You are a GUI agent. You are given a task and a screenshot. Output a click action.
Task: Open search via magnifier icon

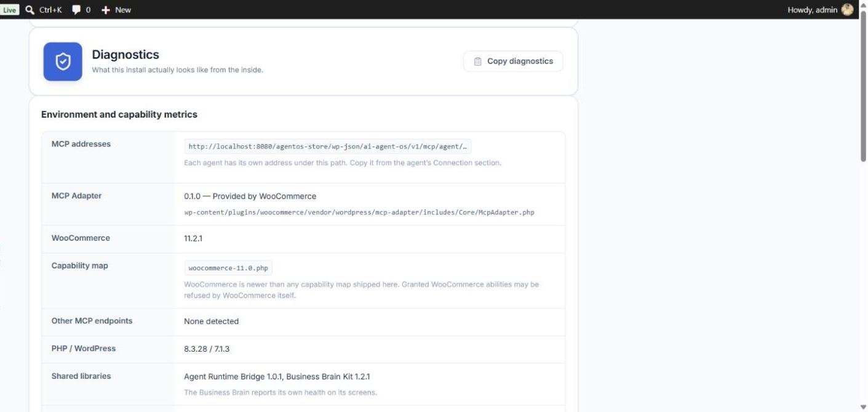click(x=30, y=10)
